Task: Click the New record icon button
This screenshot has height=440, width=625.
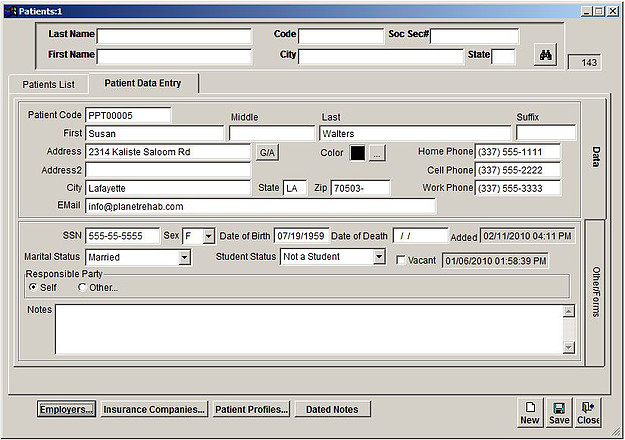Action: tap(530, 412)
